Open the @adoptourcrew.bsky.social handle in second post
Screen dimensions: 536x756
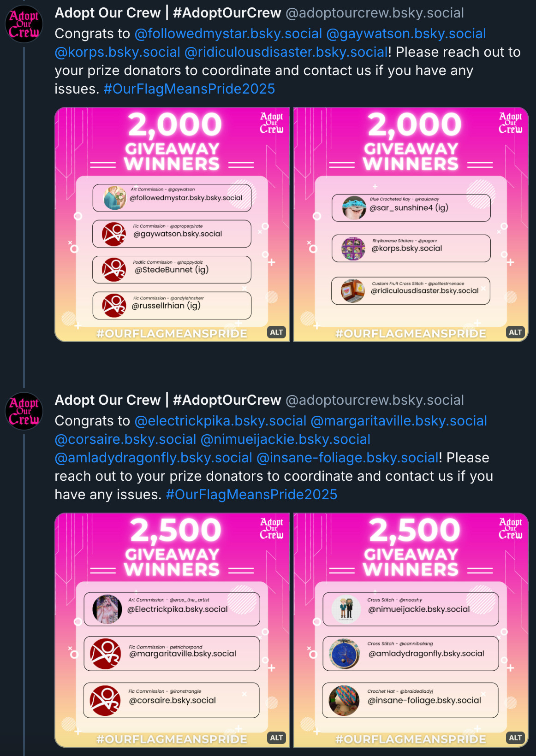(375, 400)
